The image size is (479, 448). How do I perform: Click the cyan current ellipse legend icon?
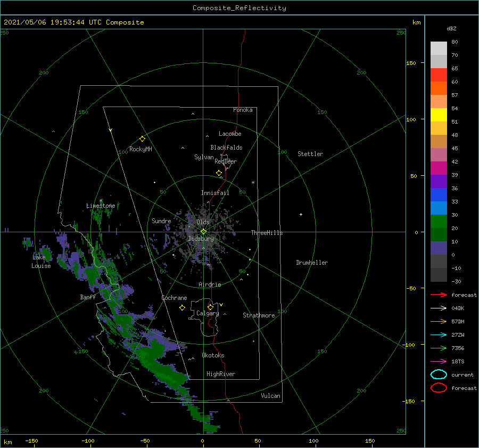pos(439,374)
